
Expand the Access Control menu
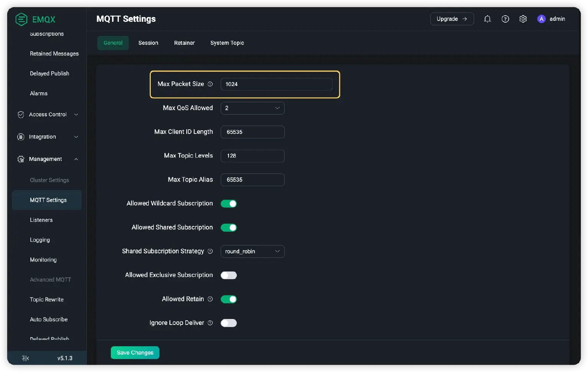[48, 115]
